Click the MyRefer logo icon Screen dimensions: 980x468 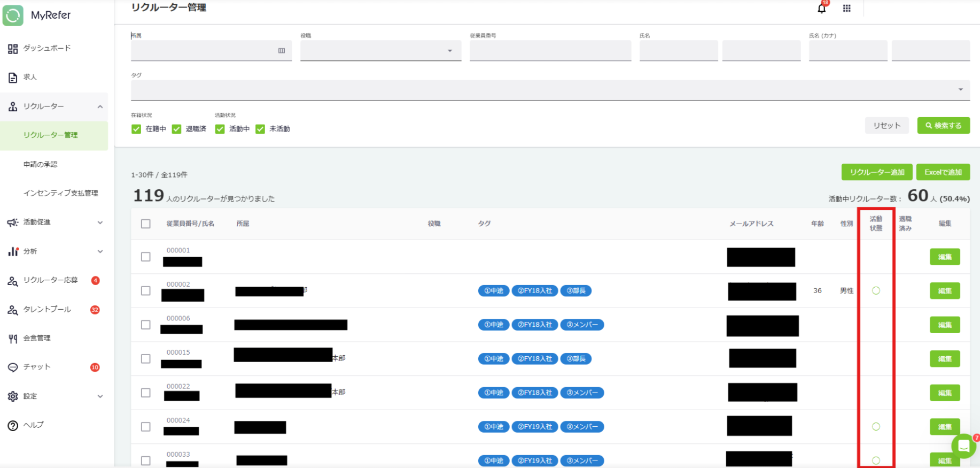pos(13,16)
